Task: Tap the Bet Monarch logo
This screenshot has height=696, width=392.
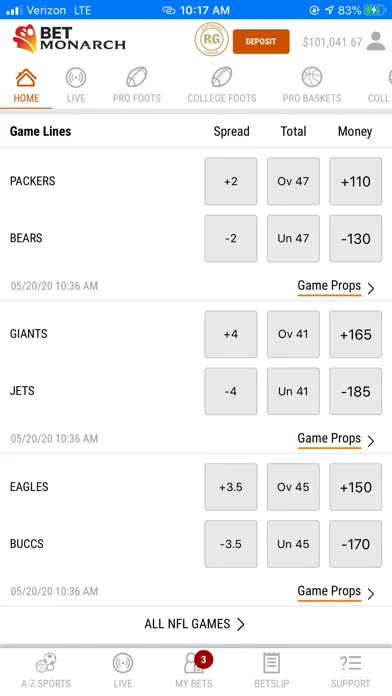Action: (x=69, y=39)
